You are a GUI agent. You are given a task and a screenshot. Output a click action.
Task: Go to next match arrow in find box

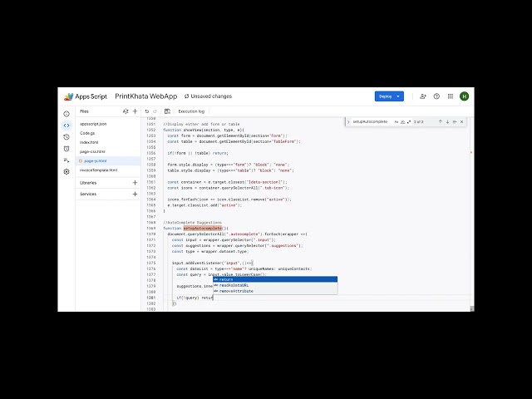point(447,122)
